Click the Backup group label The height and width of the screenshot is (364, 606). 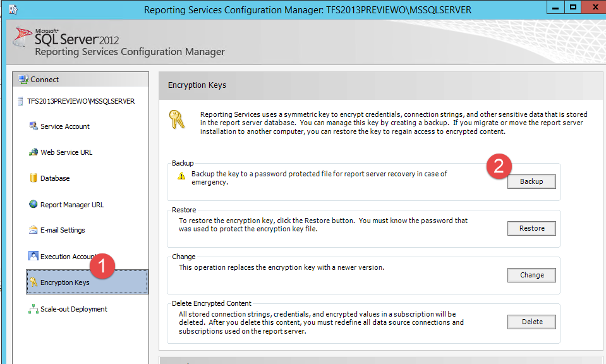coord(183,163)
